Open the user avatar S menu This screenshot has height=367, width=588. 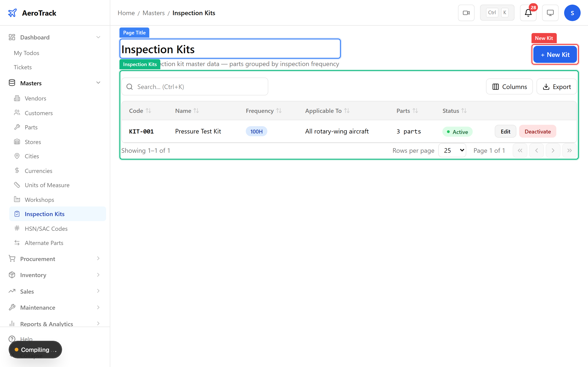[572, 13]
